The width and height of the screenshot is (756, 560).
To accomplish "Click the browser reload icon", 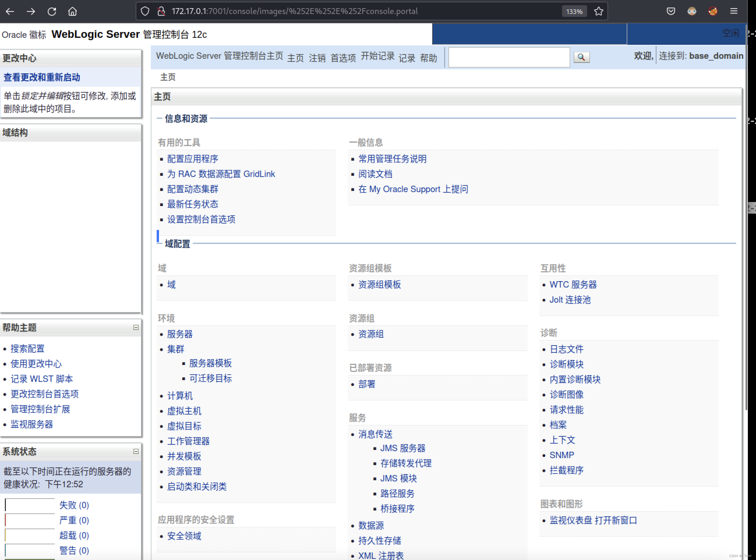I will pyautogui.click(x=52, y=11).
